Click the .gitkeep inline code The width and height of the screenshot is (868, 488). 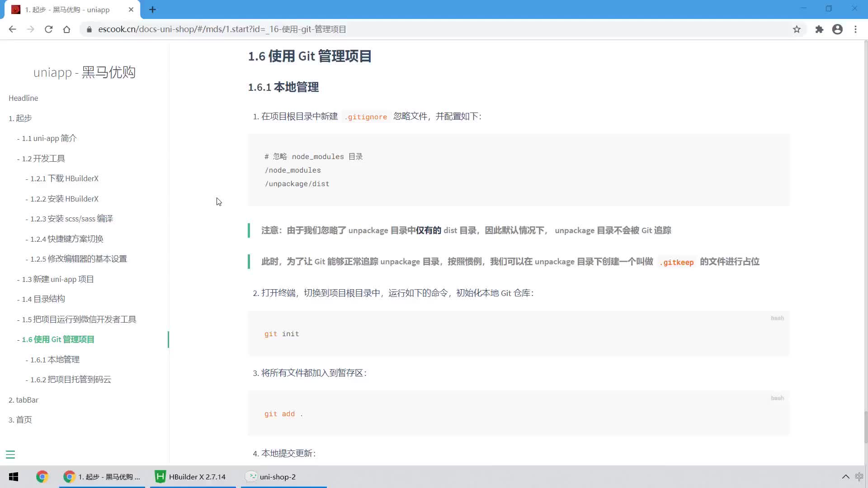coord(676,262)
